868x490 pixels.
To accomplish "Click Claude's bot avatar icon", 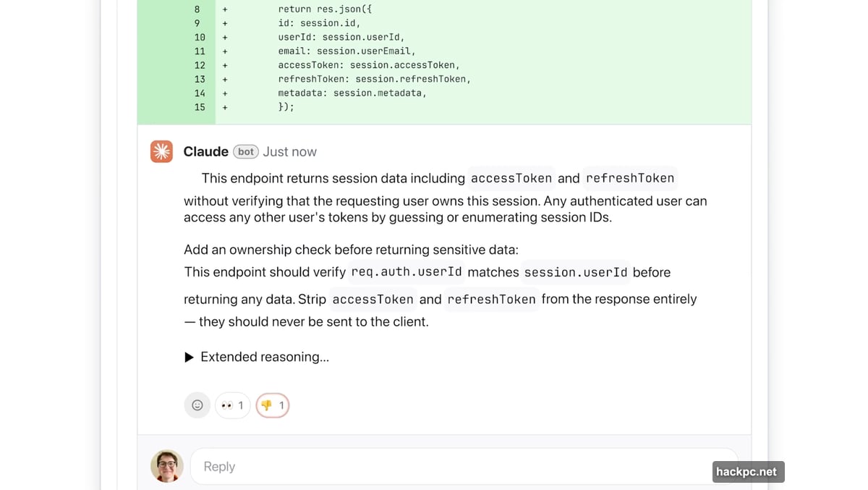I will click(x=161, y=151).
